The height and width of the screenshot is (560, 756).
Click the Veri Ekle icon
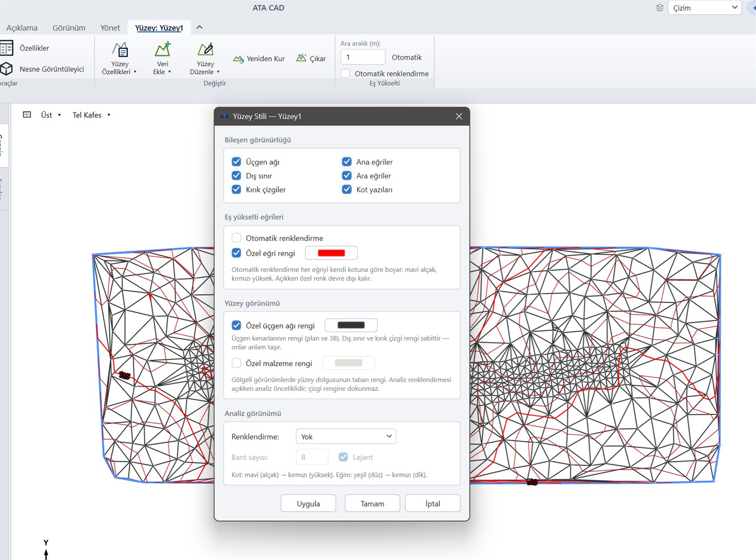point(163,49)
